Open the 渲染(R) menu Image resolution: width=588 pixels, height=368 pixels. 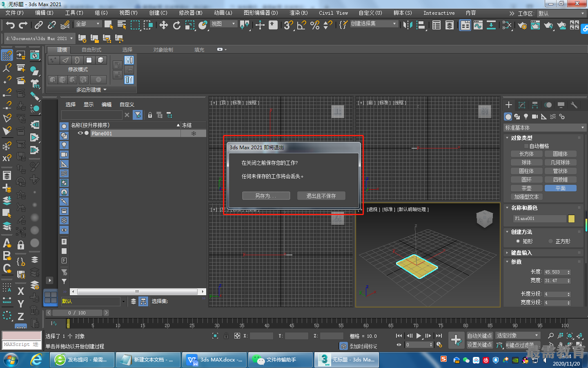[x=299, y=13]
